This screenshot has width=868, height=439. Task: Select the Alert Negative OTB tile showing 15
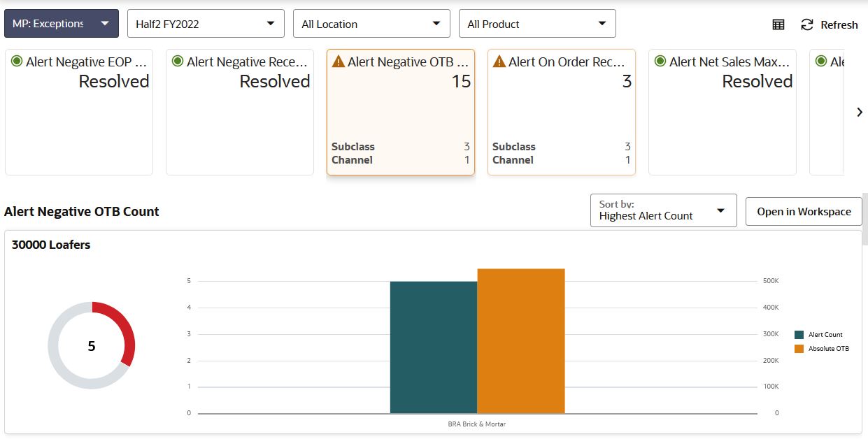tap(401, 112)
